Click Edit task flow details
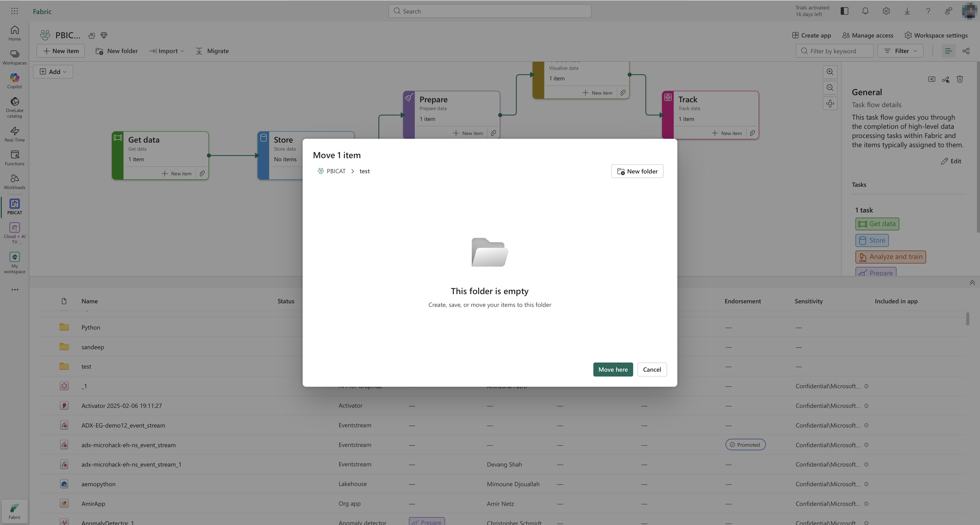The width and height of the screenshot is (980, 525). point(951,161)
